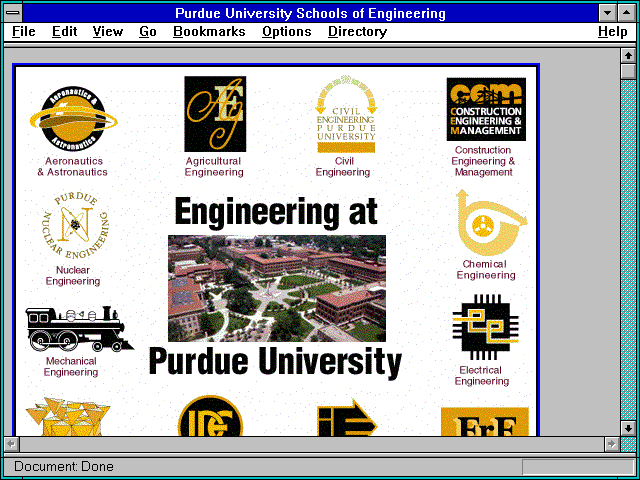The height and width of the screenshot is (480, 640).
Task: Click the Aeronautics & Astronautics planet logo
Action: coord(73,119)
